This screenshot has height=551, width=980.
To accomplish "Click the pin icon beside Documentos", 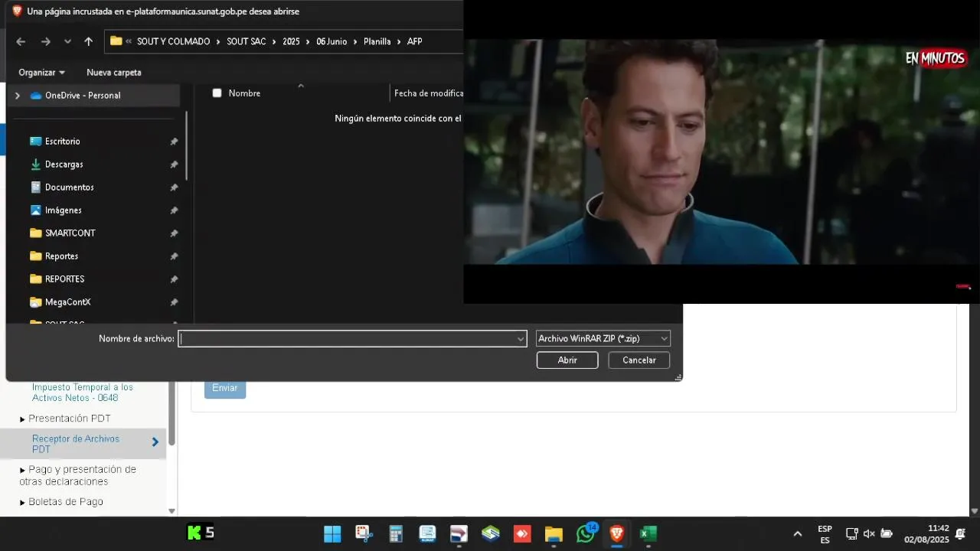I will coord(174,187).
